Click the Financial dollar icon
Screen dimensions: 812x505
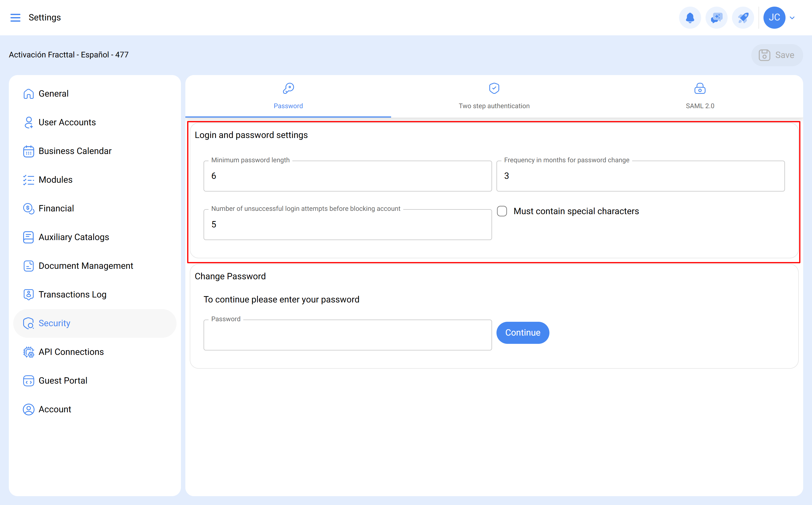tap(28, 208)
